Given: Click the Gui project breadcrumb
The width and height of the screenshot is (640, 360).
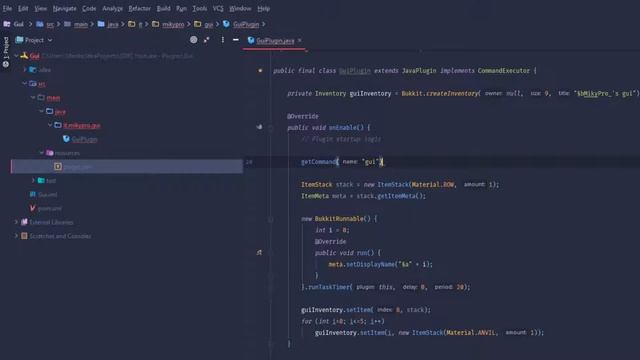Looking at the screenshot, I should 19,24.
